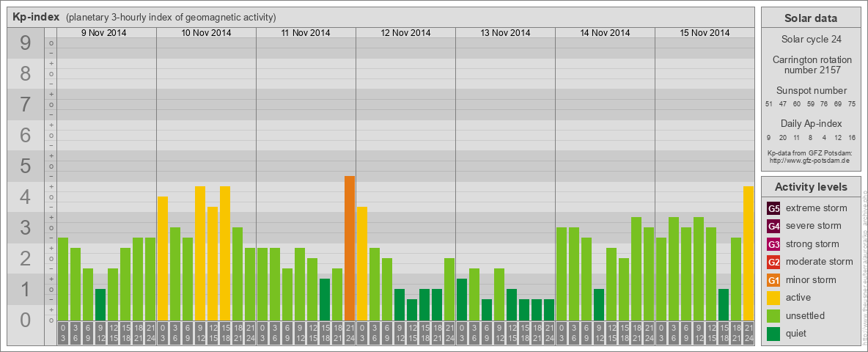
Task: Click Ap-index value 4
Action: (x=824, y=137)
